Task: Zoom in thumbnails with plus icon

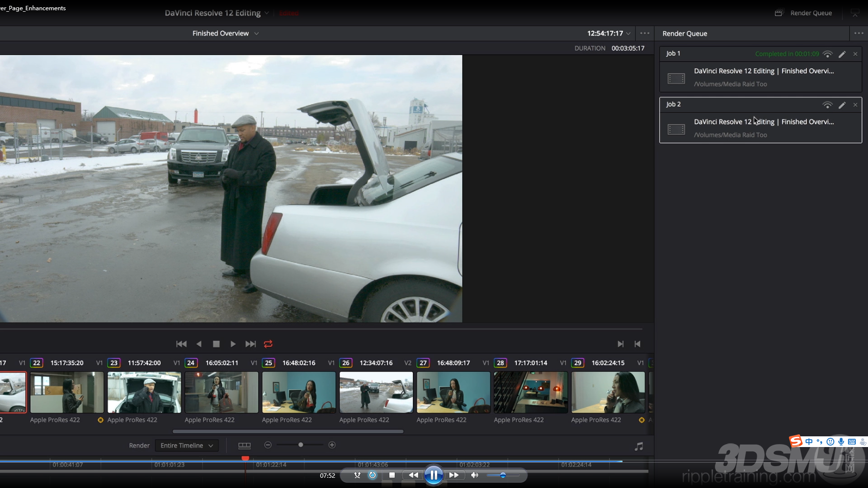Action: [x=332, y=445]
